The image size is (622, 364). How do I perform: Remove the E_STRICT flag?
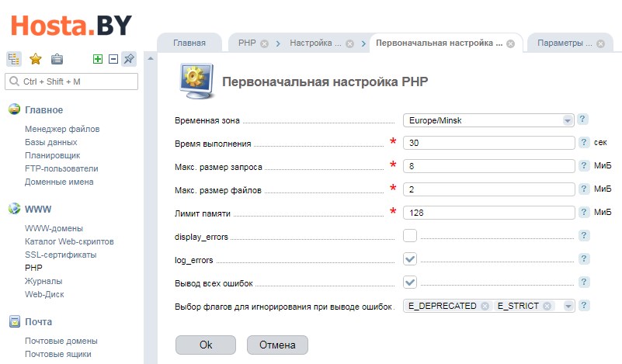pos(547,306)
